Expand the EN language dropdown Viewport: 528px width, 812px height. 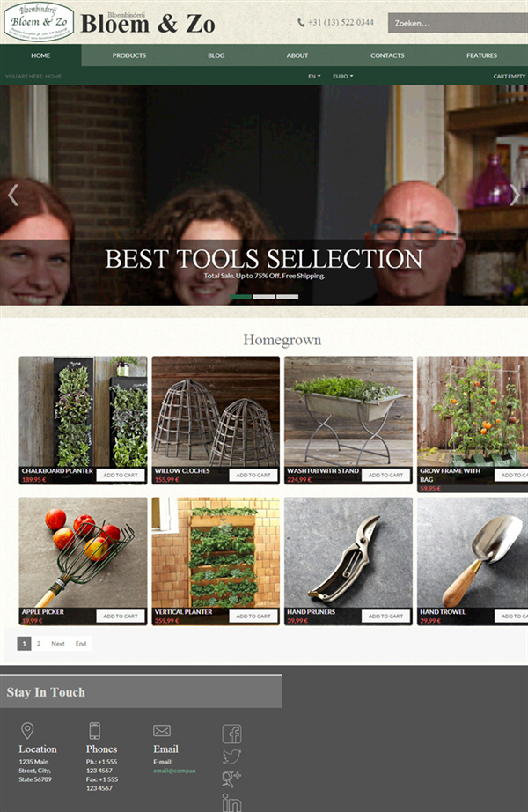(x=314, y=76)
